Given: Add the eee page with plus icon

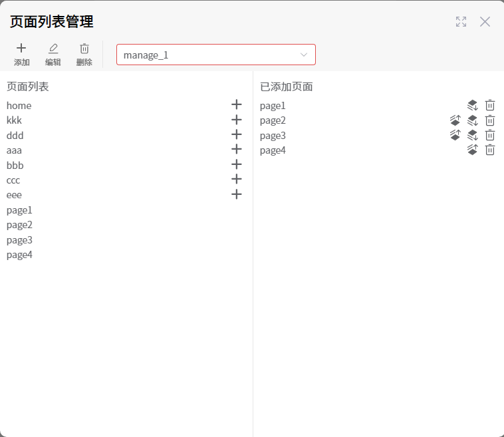Looking at the screenshot, I should click(x=237, y=194).
